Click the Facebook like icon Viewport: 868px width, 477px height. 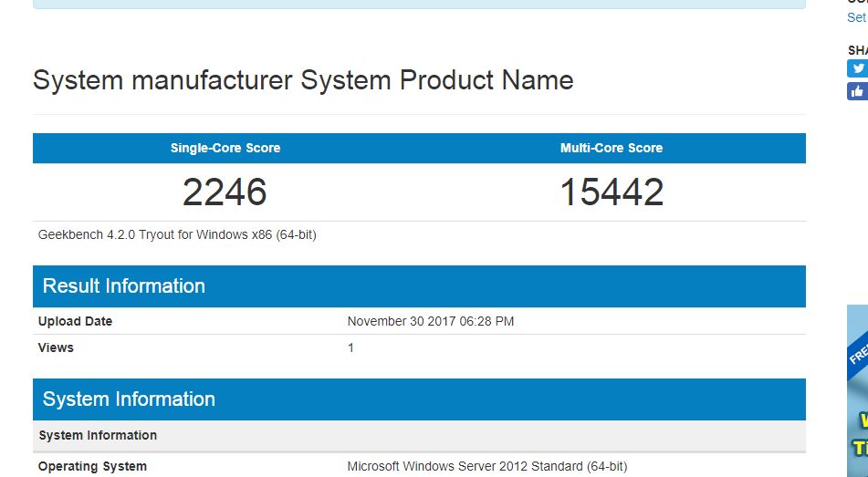(857, 90)
